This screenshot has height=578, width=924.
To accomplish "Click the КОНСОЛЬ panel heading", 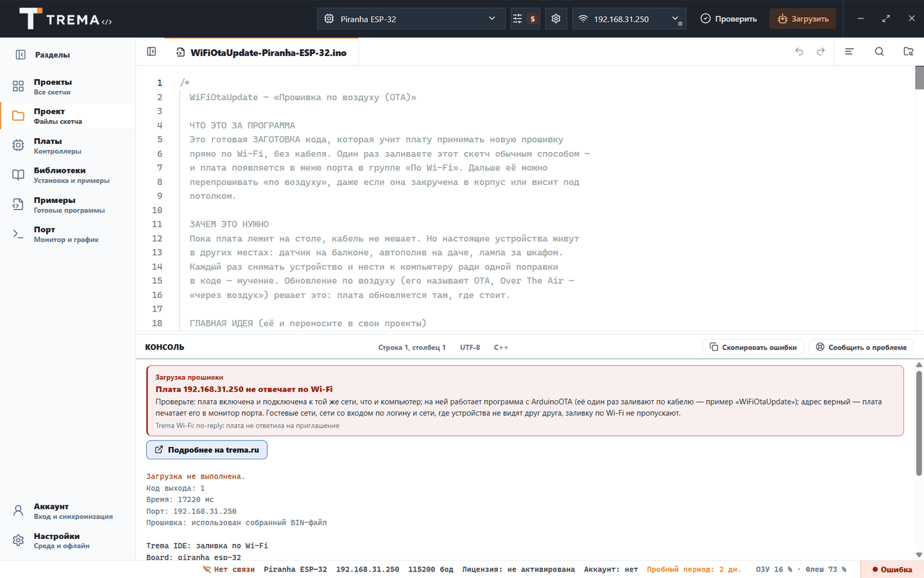I will coord(164,347).
